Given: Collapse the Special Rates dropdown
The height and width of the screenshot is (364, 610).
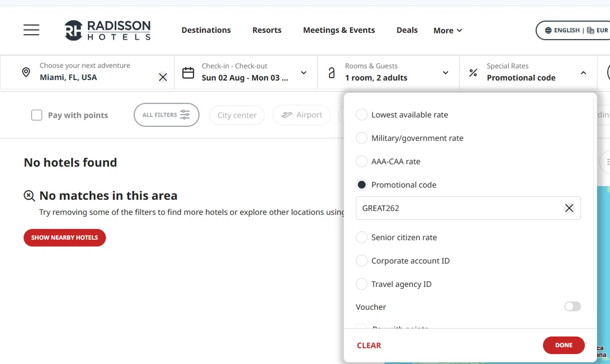Looking at the screenshot, I should [x=583, y=73].
